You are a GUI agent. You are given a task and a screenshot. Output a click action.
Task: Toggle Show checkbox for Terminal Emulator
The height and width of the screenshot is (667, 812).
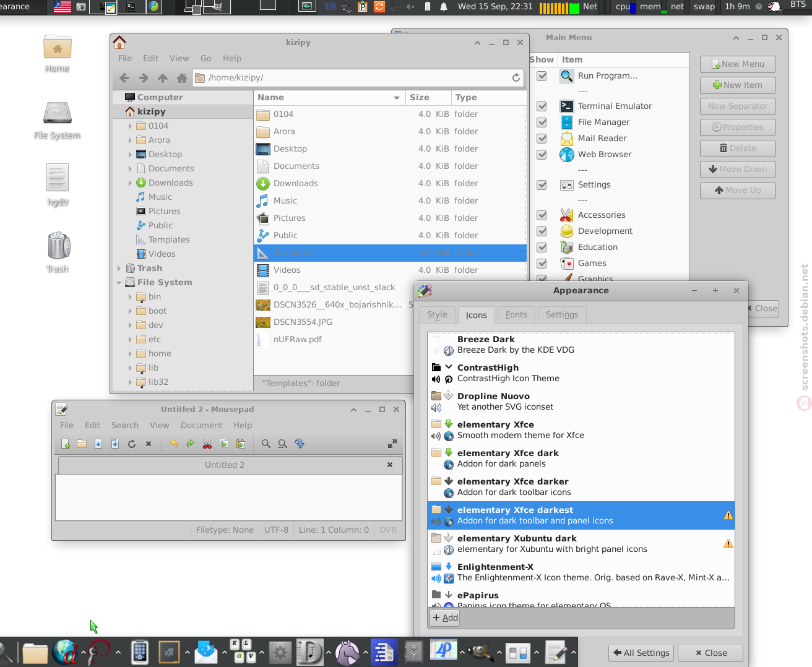pyautogui.click(x=542, y=106)
